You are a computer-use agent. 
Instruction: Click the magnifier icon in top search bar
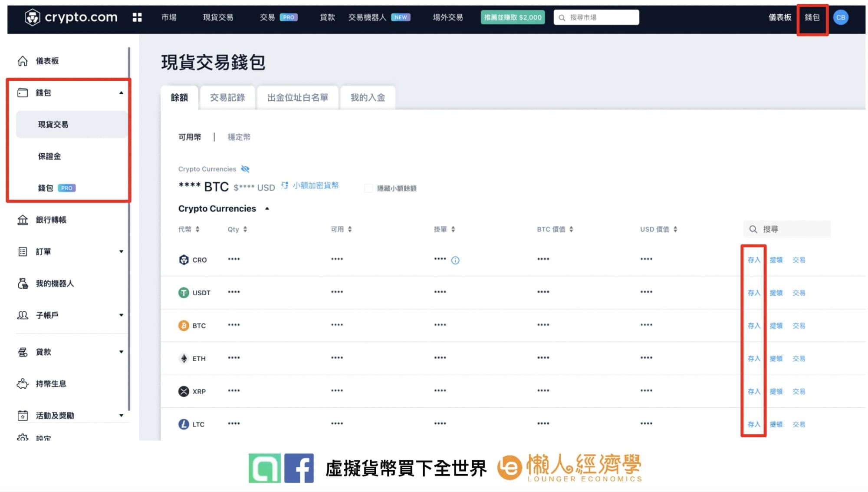pos(562,17)
